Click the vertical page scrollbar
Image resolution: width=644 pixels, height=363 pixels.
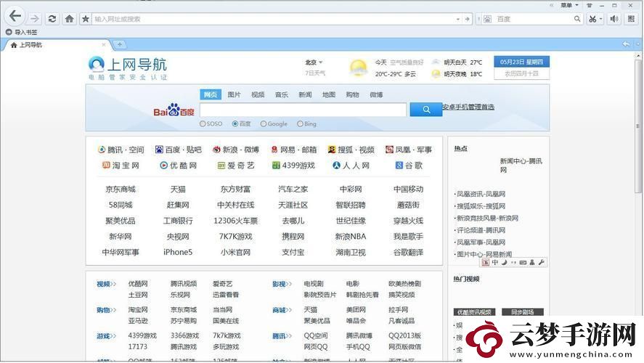click(638, 126)
